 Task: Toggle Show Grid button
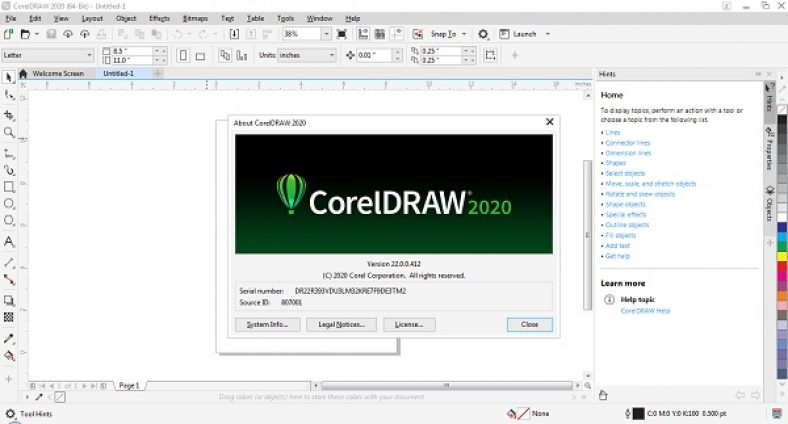[x=380, y=34]
